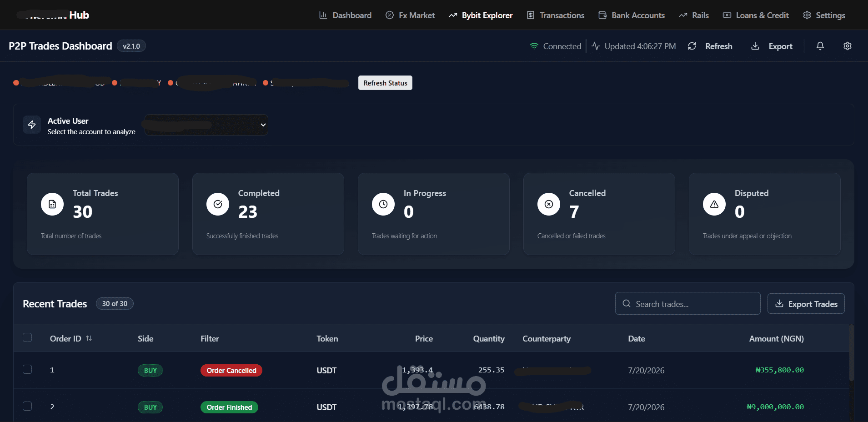This screenshot has width=868, height=422.
Task: Open dashboard settings gear icon
Action: pyautogui.click(x=848, y=46)
